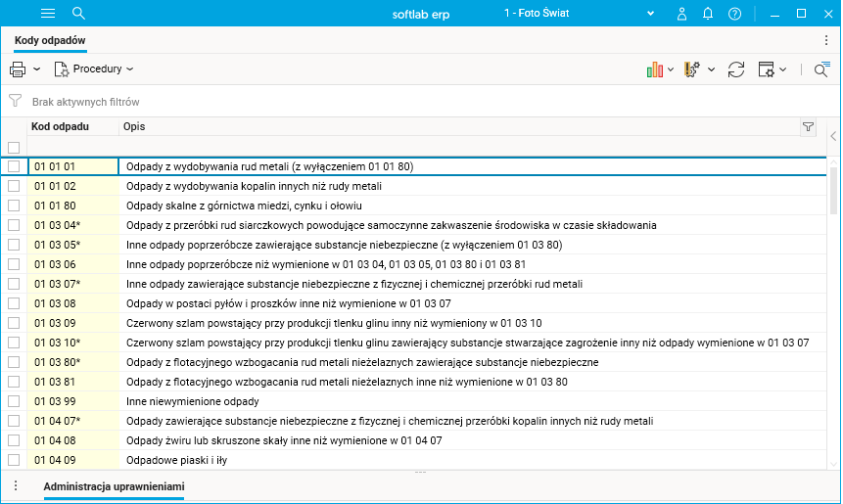Screen dimensions: 843x504
Task: Check the header select-all checkbox
Action: point(14,148)
